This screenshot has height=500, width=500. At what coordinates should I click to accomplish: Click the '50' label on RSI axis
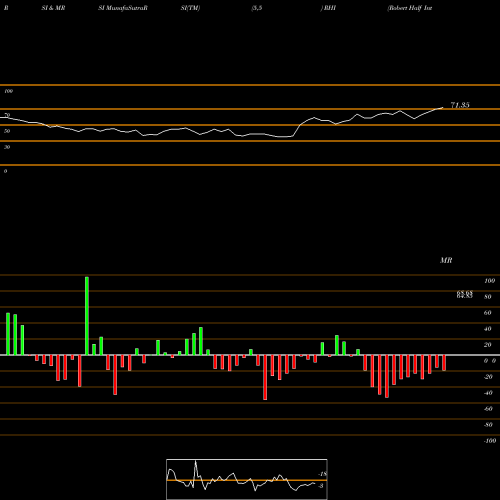click(x=7, y=131)
